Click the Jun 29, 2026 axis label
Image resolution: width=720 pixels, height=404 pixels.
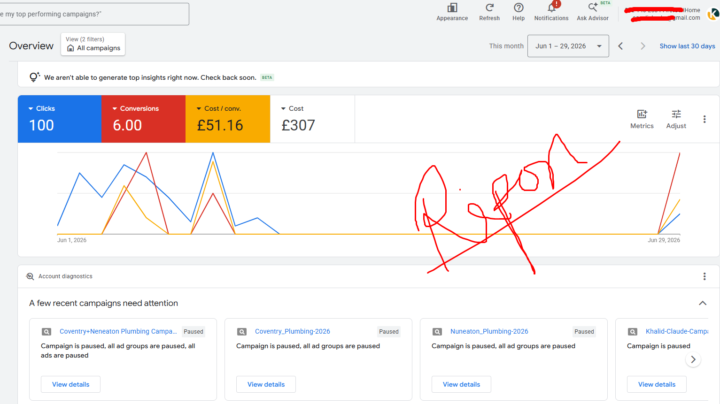click(664, 240)
